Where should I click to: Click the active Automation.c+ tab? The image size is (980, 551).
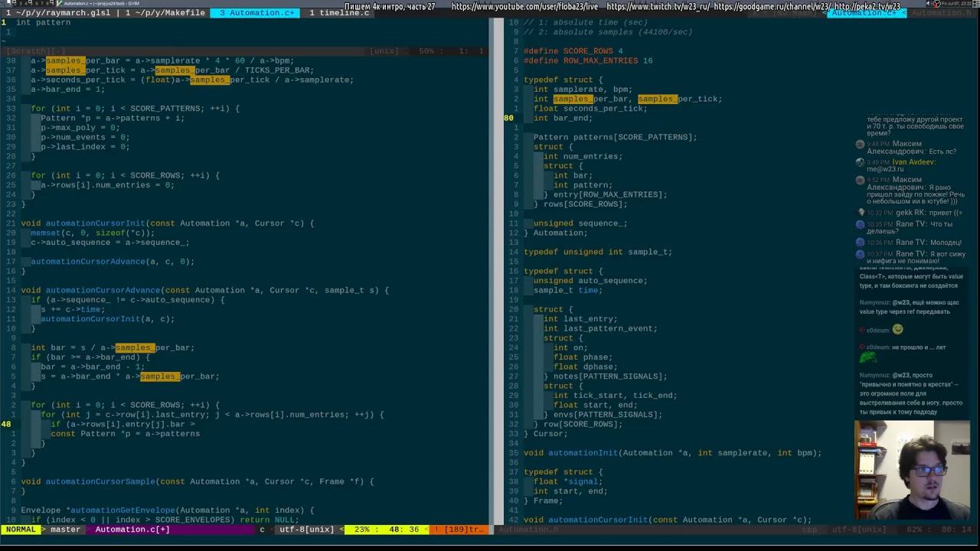click(x=256, y=13)
